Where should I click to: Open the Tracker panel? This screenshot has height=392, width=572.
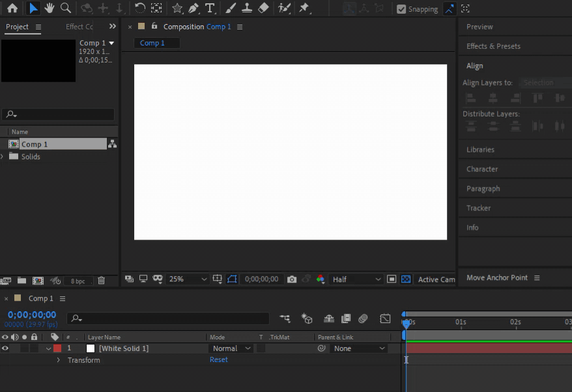478,208
